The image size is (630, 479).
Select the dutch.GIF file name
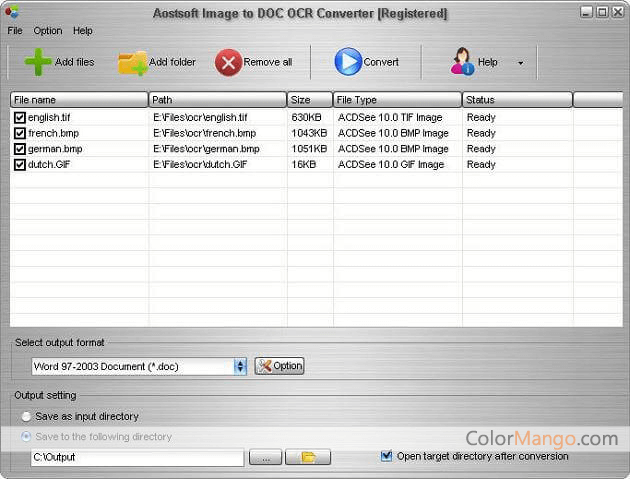[49, 164]
